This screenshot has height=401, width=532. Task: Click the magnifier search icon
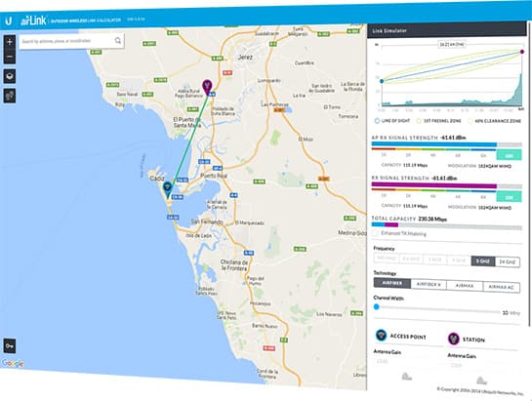tap(118, 41)
